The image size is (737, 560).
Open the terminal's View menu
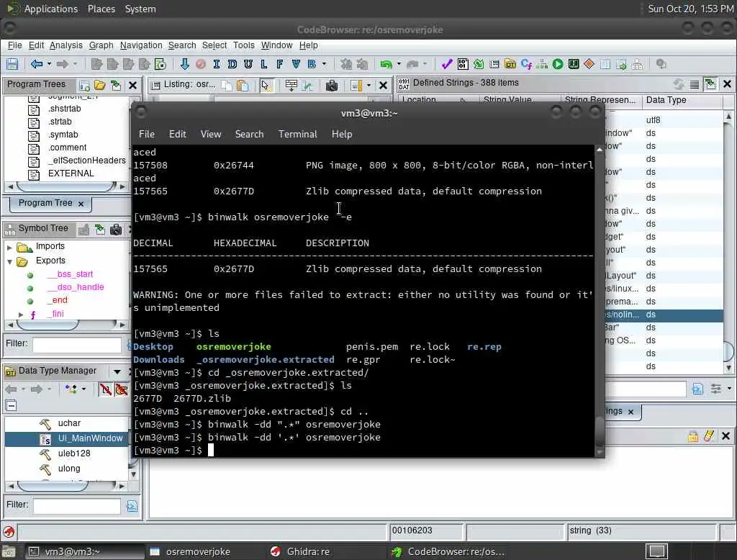pyautogui.click(x=211, y=134)
